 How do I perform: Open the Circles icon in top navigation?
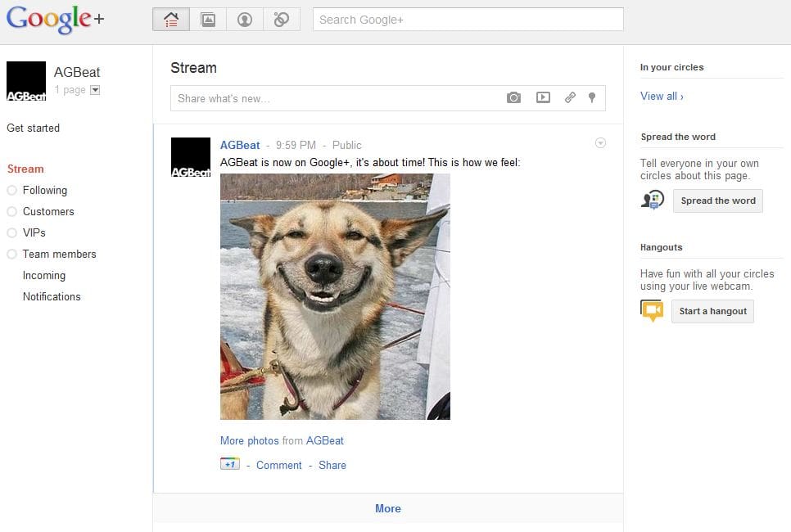pos(282,20)
